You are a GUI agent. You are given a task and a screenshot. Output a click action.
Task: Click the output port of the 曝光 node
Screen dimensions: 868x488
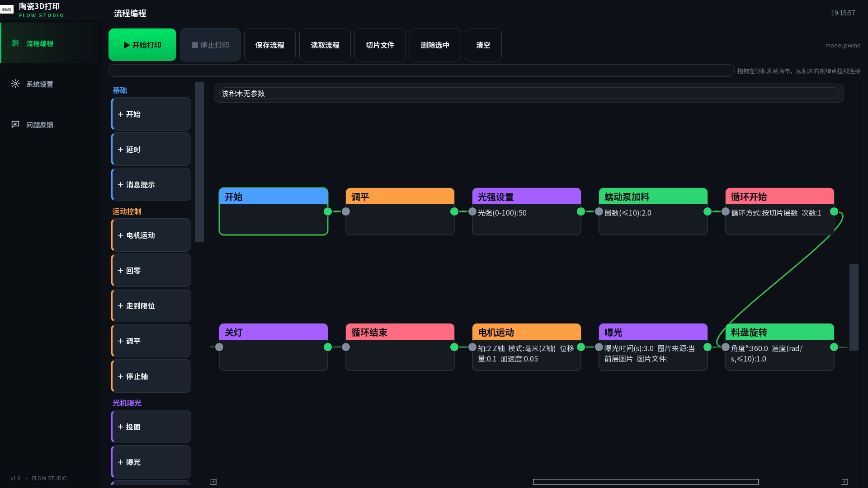point(708,347)
